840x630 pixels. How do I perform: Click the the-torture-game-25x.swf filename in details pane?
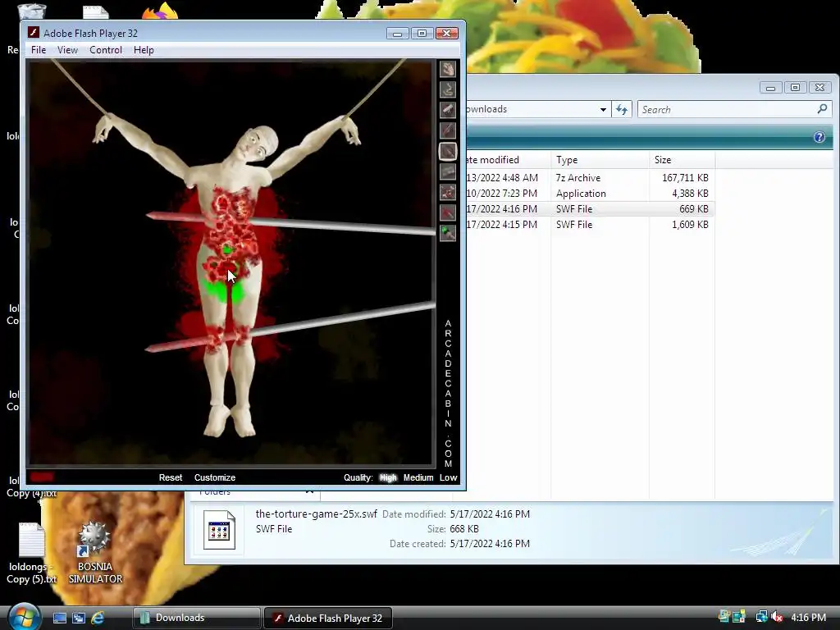316,514
